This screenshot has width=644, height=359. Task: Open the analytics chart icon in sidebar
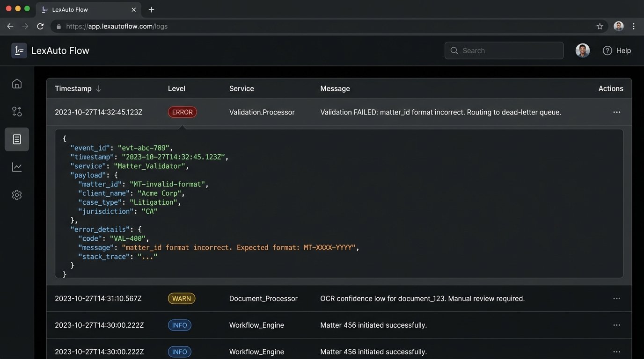point(17,167)
